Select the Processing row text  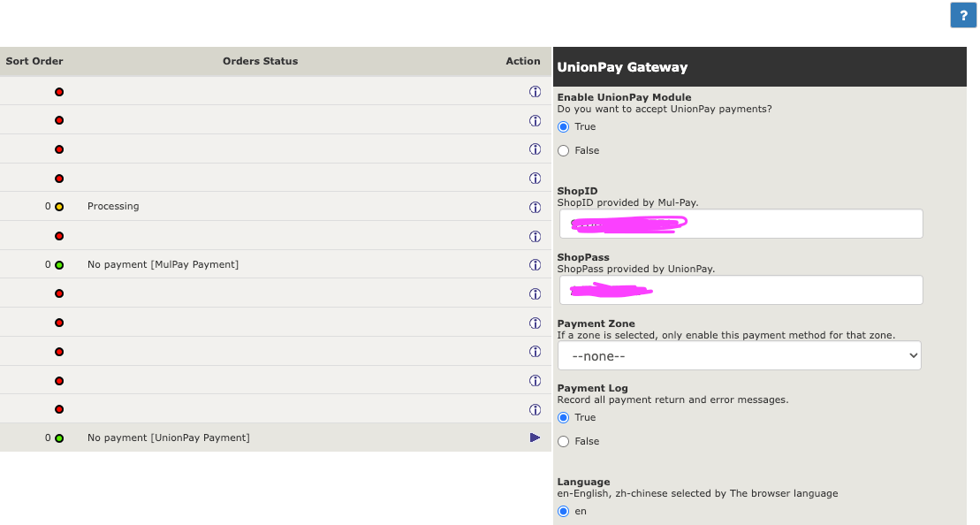coord(113,206)
